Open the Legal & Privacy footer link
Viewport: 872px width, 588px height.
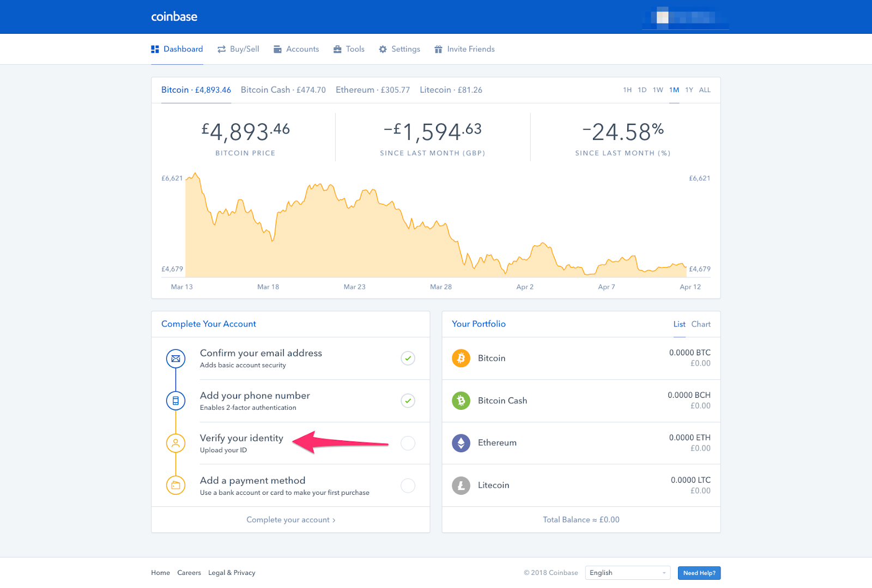point(232,573)
